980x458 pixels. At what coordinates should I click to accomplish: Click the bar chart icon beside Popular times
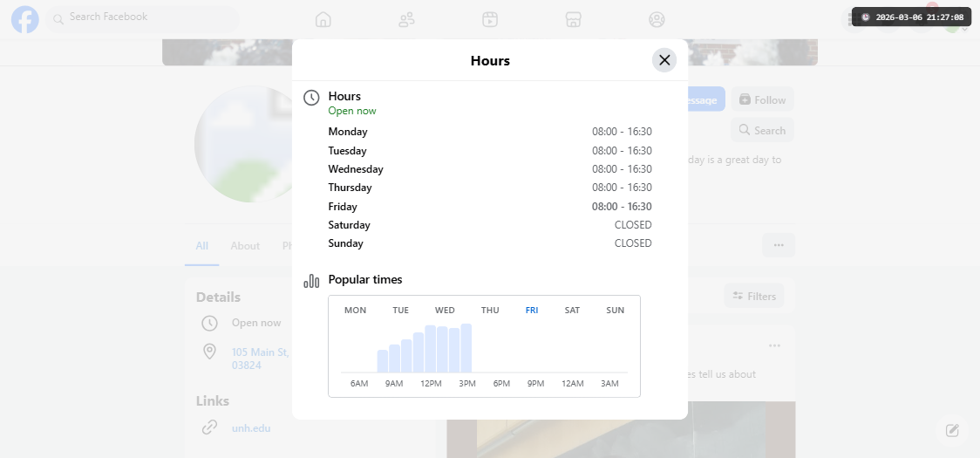(311, 281)
